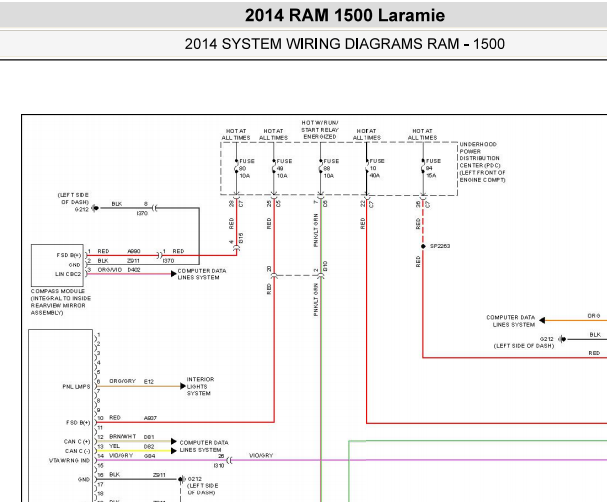Image resolution: width=607 pixels, height=502 pixels.
Task: Click the 'YEL' wire label on pin 13
Action: coord(114,446)
